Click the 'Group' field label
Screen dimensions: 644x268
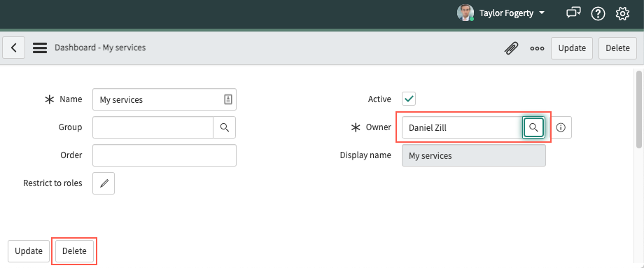[x=70, y=127]
